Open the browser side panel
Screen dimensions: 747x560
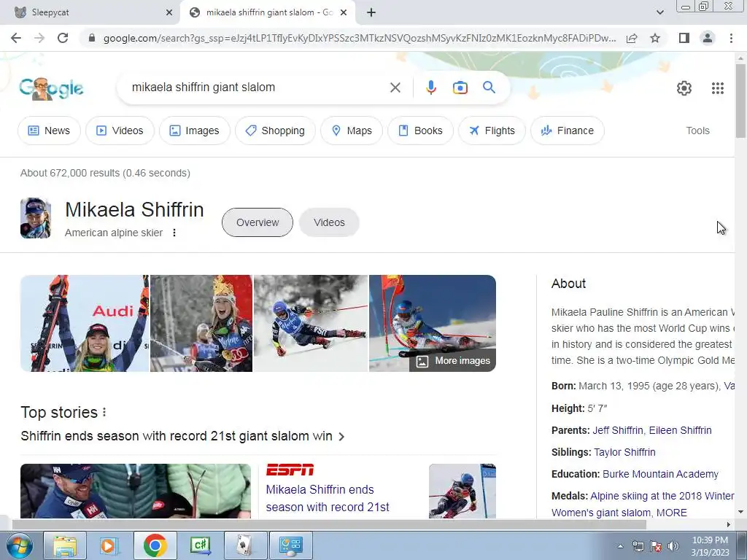(x=684, y=38)
